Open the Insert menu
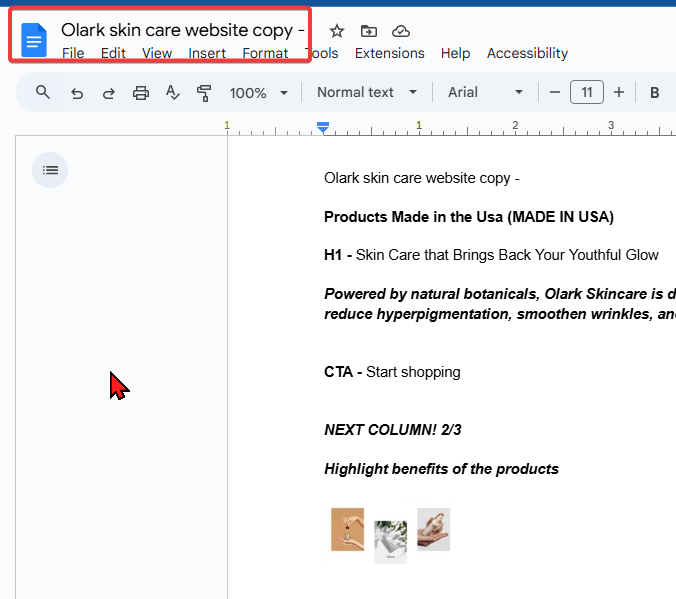The height and width of the screenshot is (599, 676). point(207,53)
